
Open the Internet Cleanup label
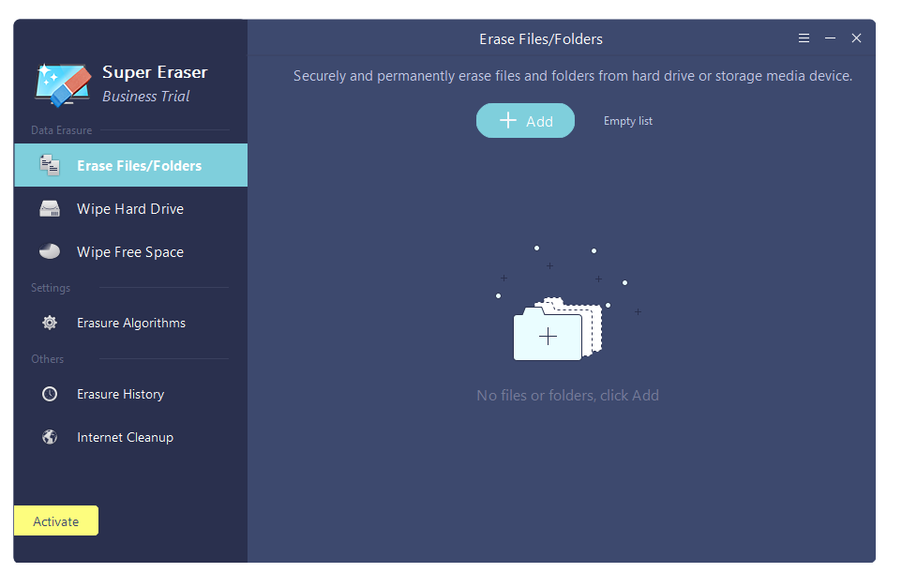[125, 438]
